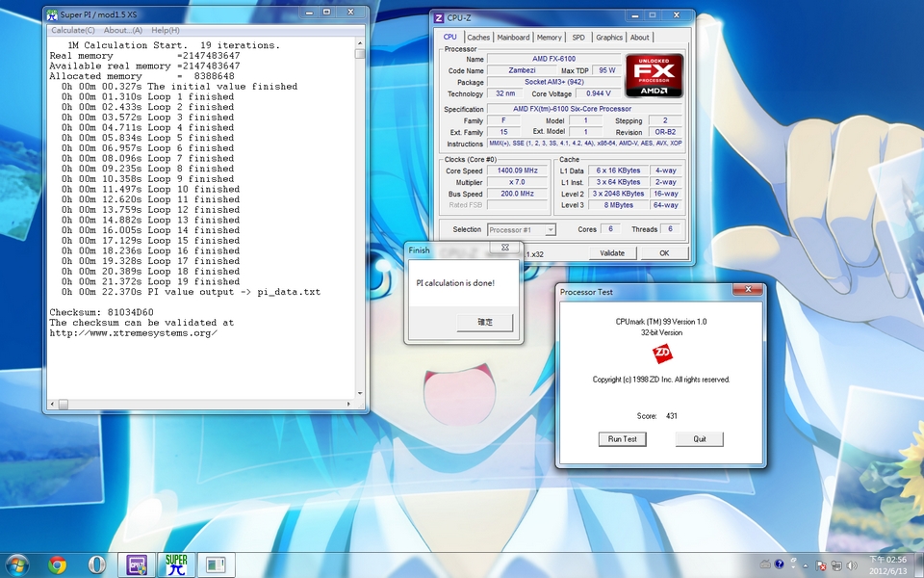
Task: Switch to the About tab in CPU-Z
Action: click(639, 38)
